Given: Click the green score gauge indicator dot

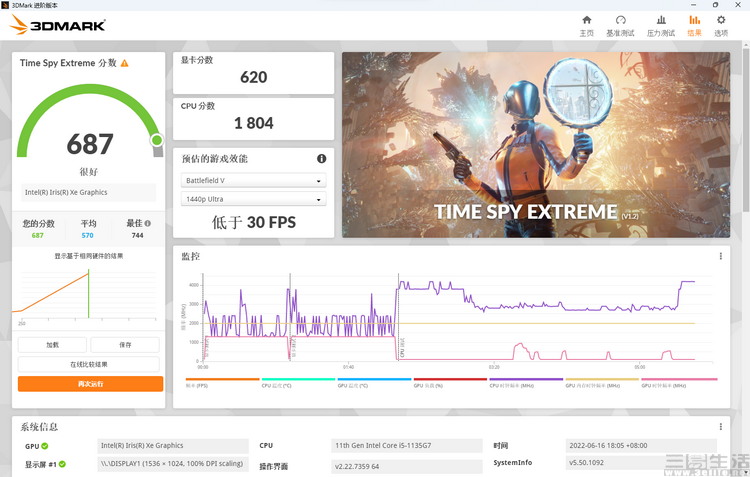Looking at the screenshot, I should [x=156, y=140].
